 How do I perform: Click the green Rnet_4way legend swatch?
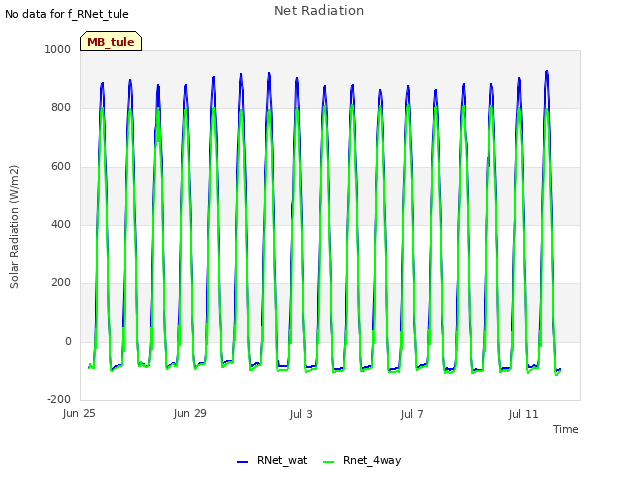tap(329, 462)
